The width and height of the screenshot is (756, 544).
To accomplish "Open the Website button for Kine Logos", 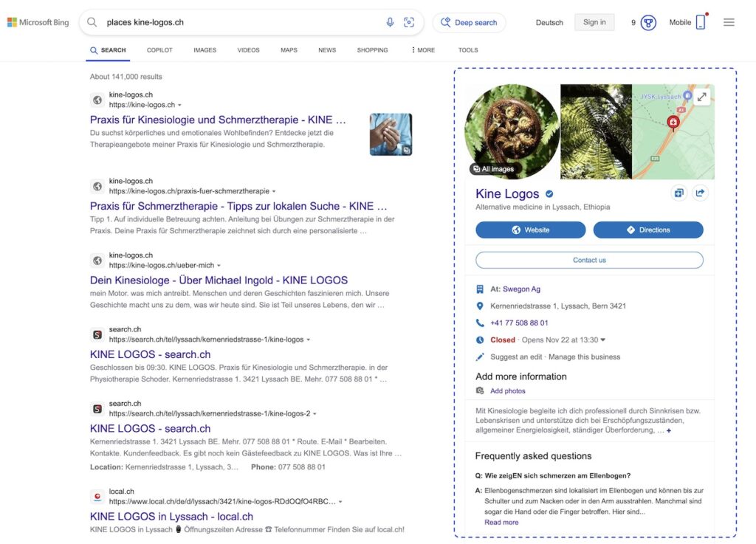I will point(530,230).
